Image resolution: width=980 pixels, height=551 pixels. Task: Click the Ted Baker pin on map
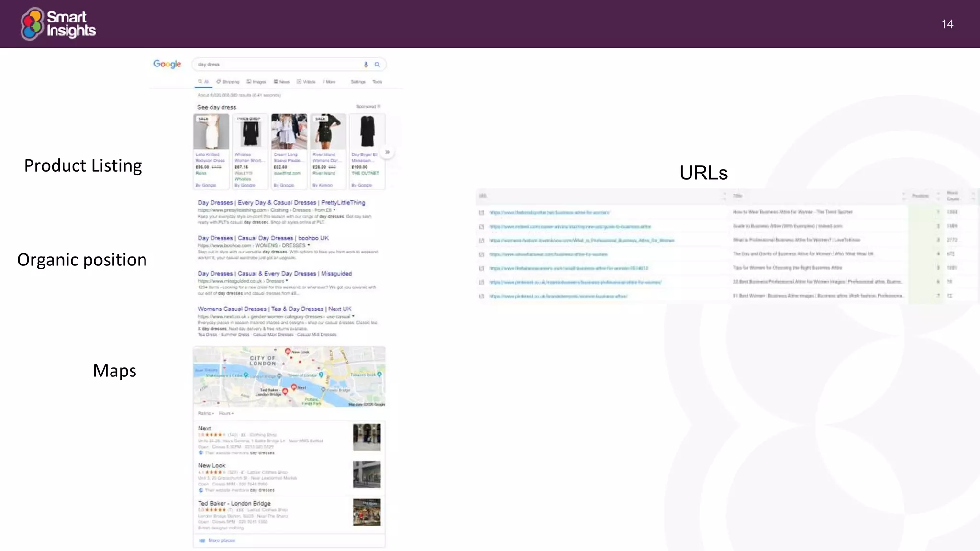285,392
